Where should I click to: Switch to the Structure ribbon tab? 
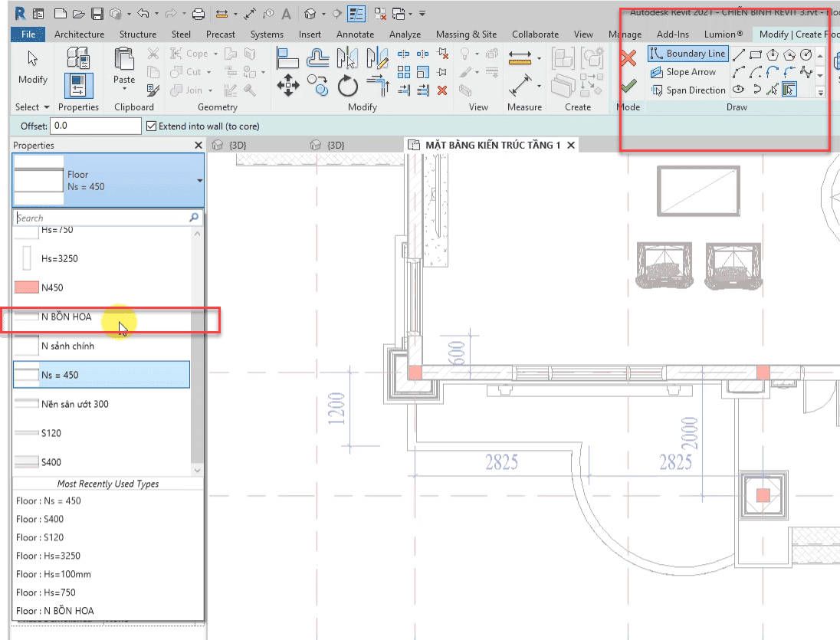(138, 34)
